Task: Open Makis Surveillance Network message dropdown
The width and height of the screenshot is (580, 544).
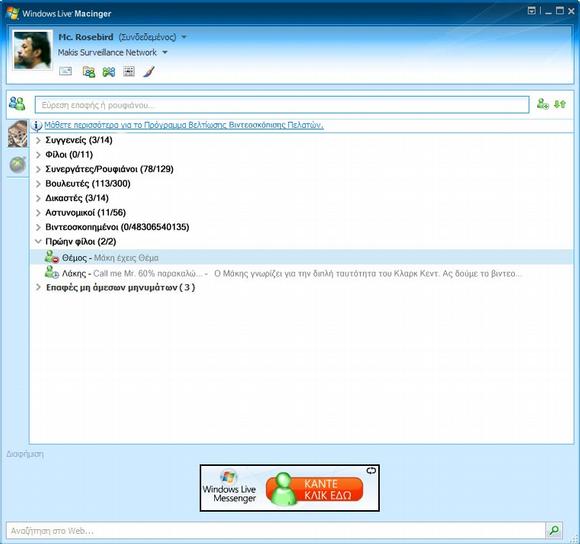Action: [165, 53]
